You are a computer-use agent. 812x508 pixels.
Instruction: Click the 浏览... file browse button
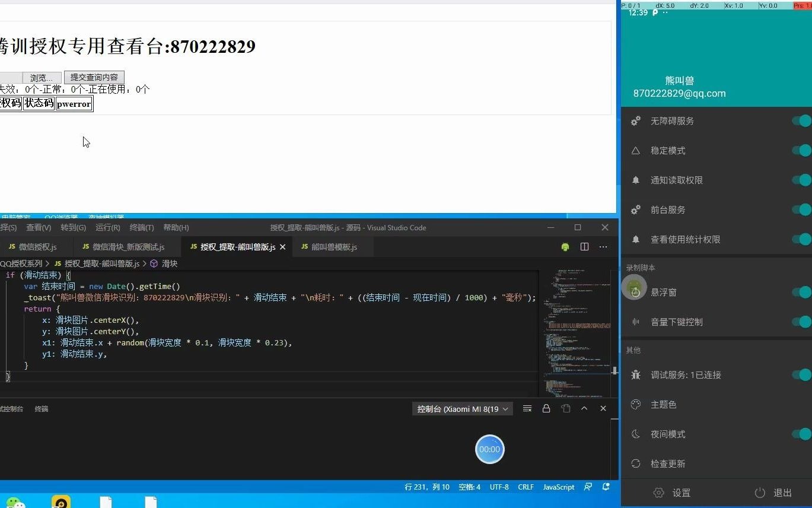[x=42, y=78]
